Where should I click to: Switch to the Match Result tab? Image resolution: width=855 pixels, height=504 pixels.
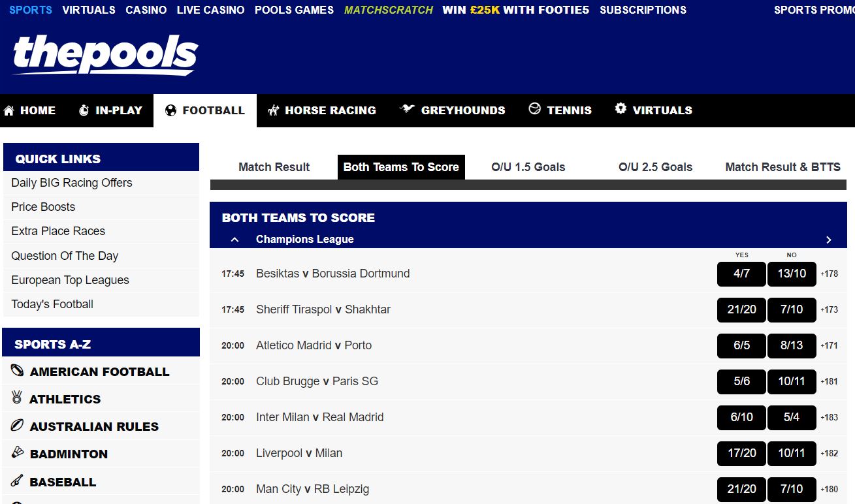pos(274,167)
